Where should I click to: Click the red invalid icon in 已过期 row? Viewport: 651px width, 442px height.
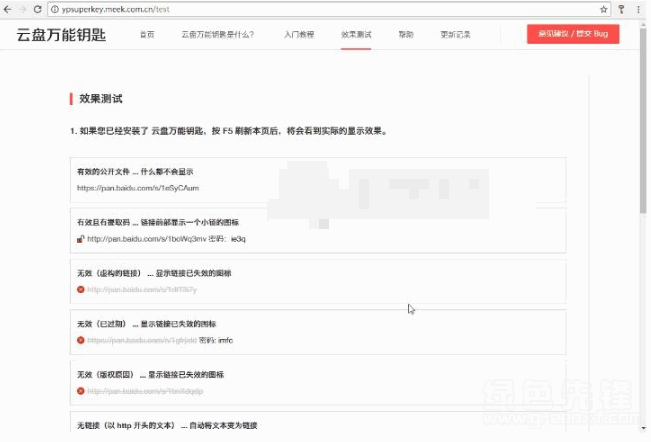tap(81, 340)
